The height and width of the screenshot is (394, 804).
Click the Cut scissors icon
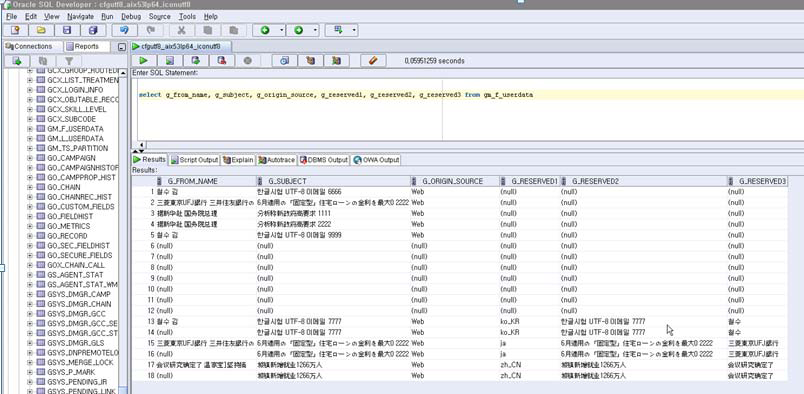[x=182, y=30]
